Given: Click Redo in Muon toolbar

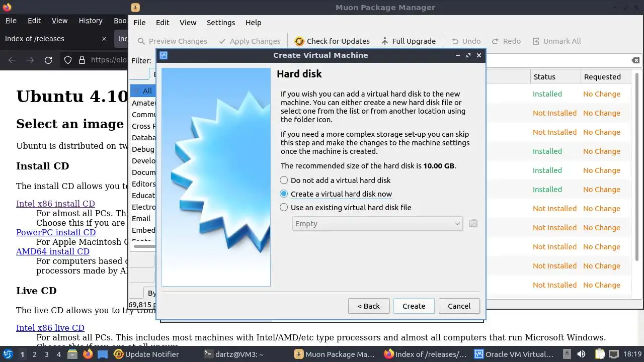Looking at the screenshot, I should point(506,41).
